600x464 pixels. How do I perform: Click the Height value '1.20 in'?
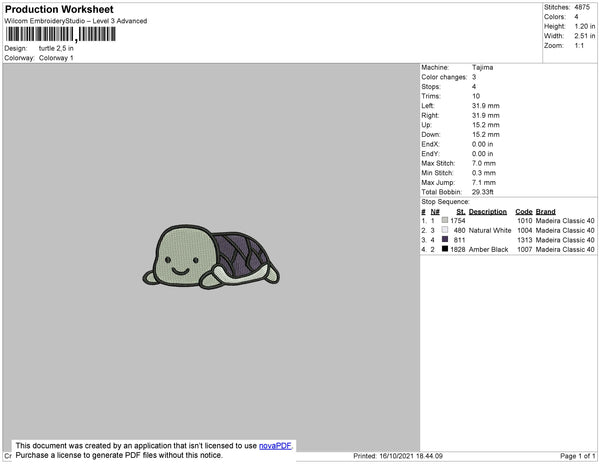coord(584,26)
